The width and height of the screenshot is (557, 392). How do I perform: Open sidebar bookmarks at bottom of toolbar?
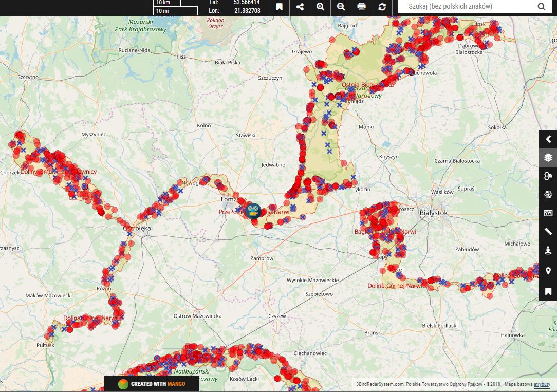pyautogui.click(x=548, y=291)
